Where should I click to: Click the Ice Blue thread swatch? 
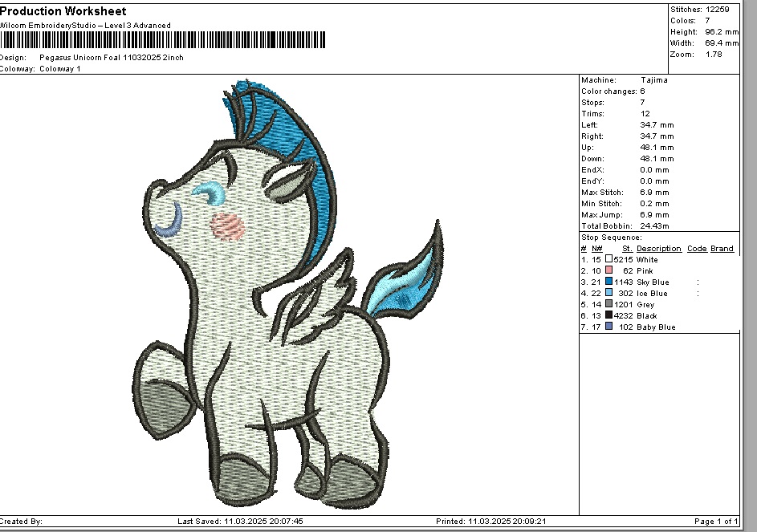coord(609,294)
